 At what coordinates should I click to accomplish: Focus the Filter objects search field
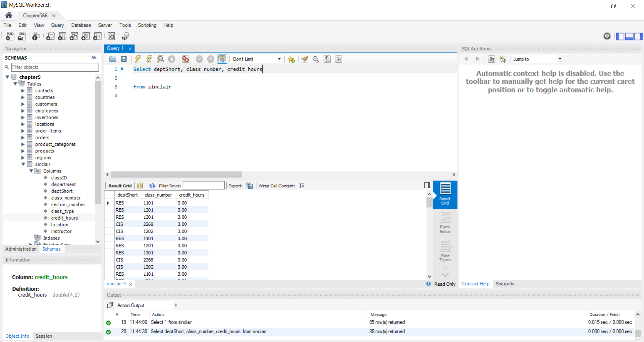point(55,67)
